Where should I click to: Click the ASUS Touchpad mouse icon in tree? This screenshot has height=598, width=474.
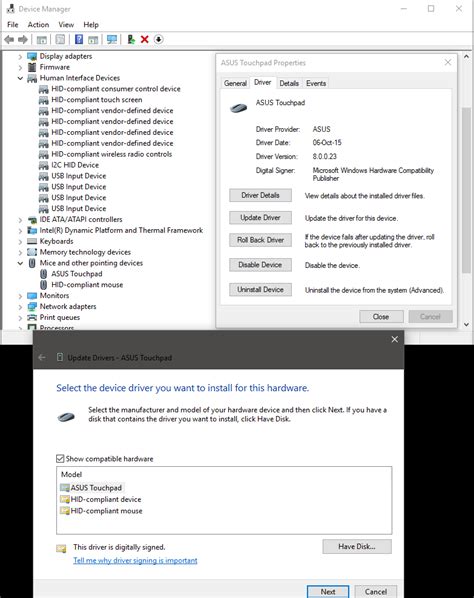[44, 274]
